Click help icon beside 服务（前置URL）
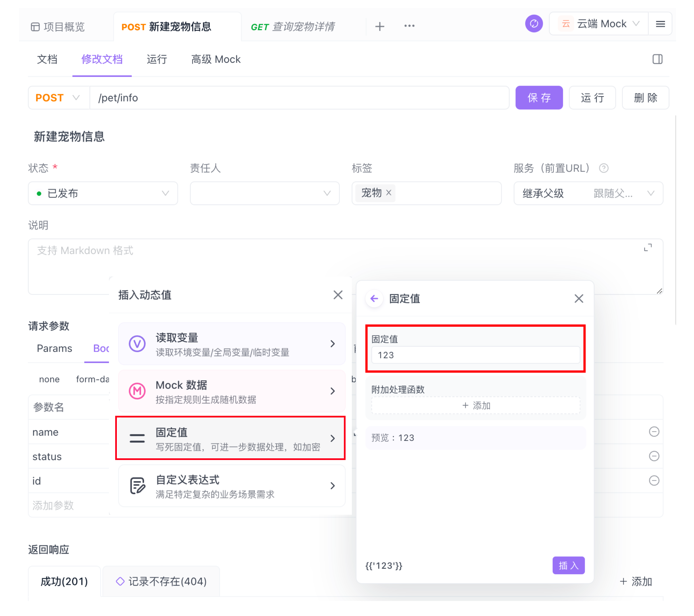694x616 pixels. tap(603, 168)
